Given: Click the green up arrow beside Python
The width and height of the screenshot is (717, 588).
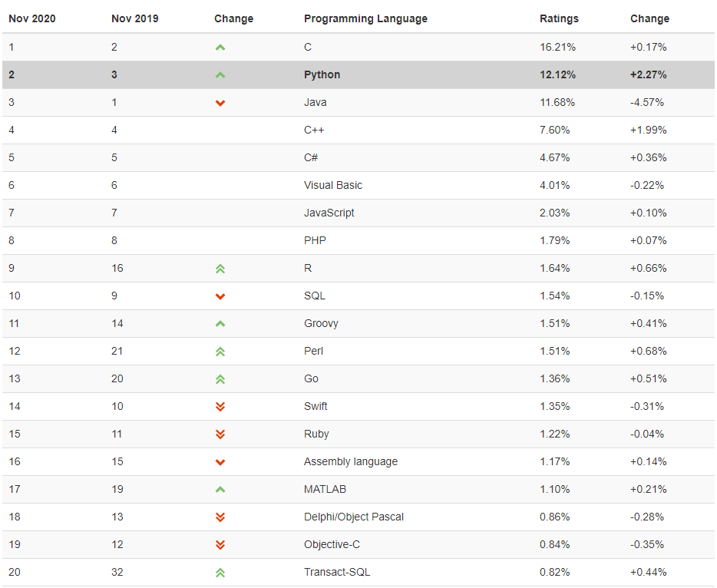Looking at the screenshot, I should coord(220,75).
